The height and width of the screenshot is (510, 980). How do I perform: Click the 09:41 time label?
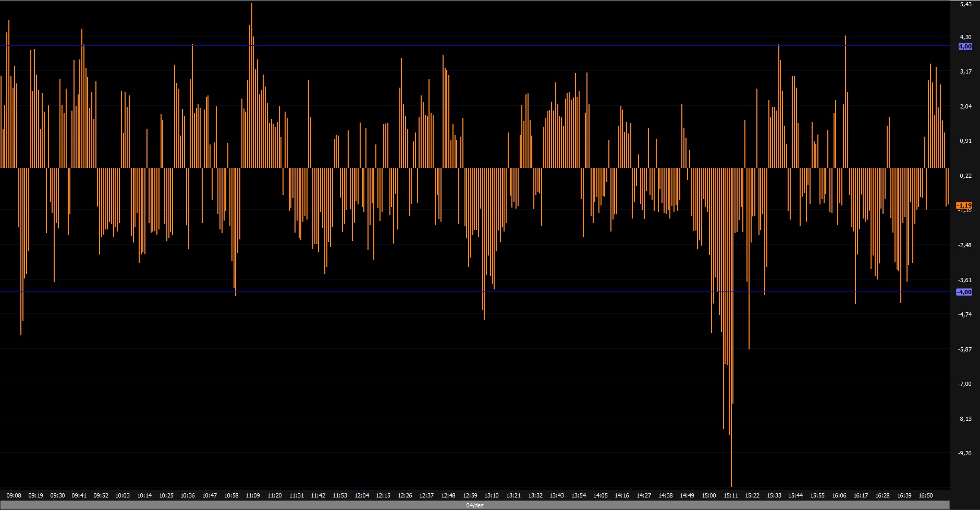point(79,495)
